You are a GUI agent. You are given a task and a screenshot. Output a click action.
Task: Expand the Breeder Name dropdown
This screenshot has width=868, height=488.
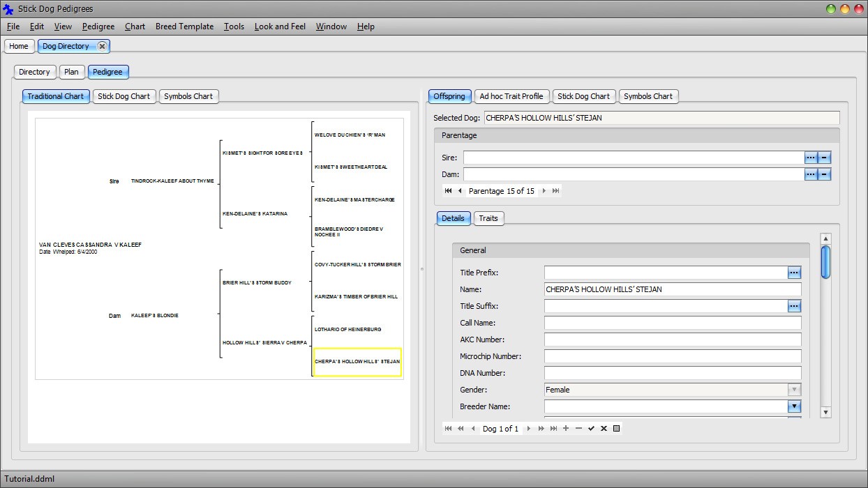[794, 406]
